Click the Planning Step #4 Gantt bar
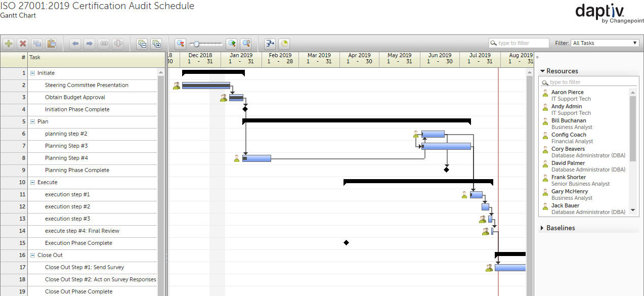Screen dimensions: 644x296 (x=256, y=158)
